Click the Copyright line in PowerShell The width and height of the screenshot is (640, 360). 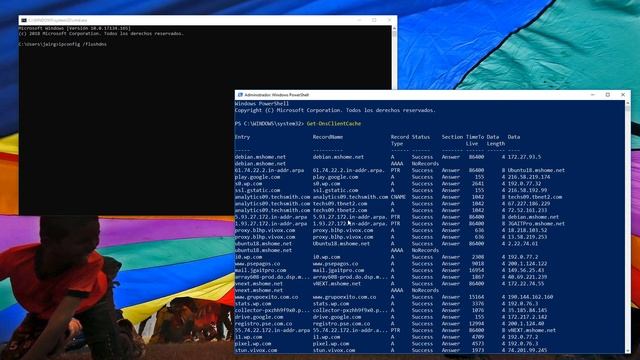coord(335,110)
